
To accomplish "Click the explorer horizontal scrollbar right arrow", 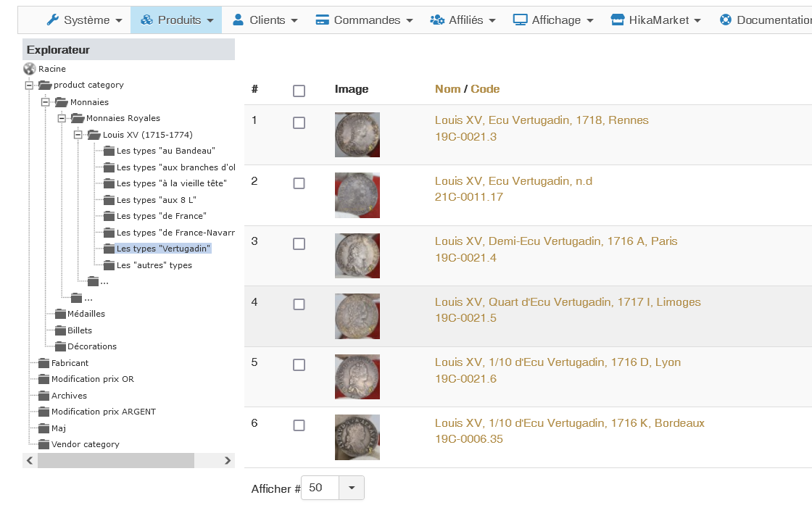I will point(228,460).
